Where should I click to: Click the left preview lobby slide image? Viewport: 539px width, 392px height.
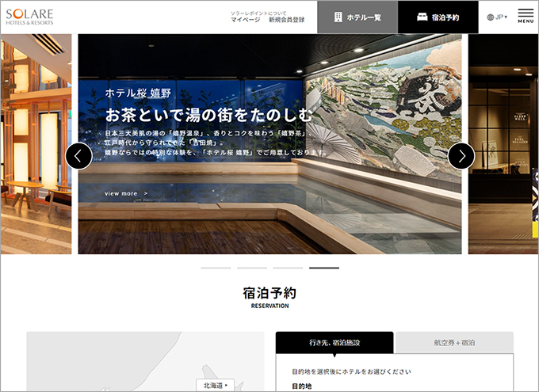[x=36, y=144]
